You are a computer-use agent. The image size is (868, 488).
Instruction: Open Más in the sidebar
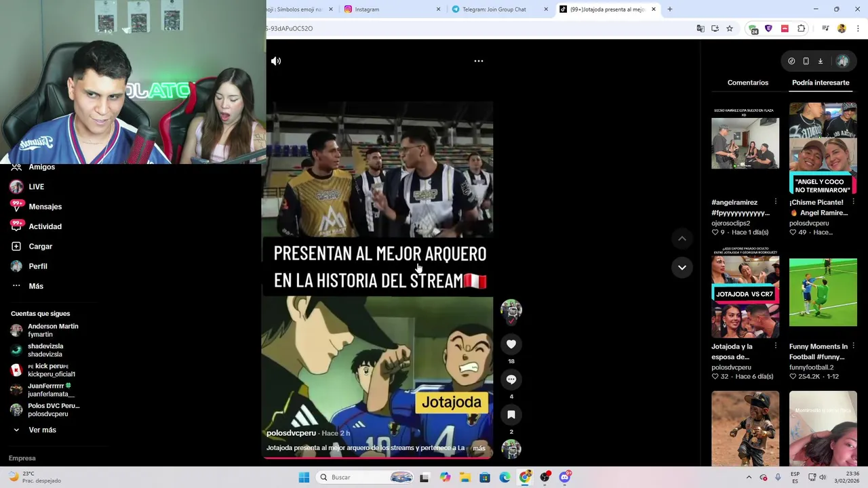click(36, 286)
